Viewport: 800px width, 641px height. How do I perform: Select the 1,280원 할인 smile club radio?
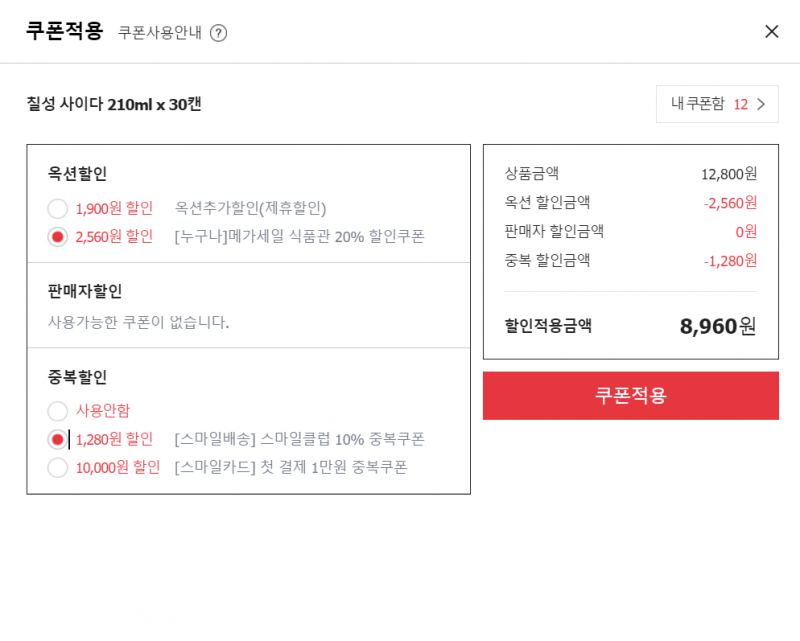point(58,439)
